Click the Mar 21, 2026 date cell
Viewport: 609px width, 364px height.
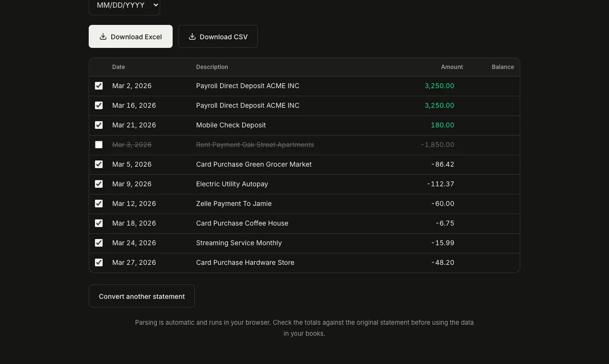[x=134, y=125]
